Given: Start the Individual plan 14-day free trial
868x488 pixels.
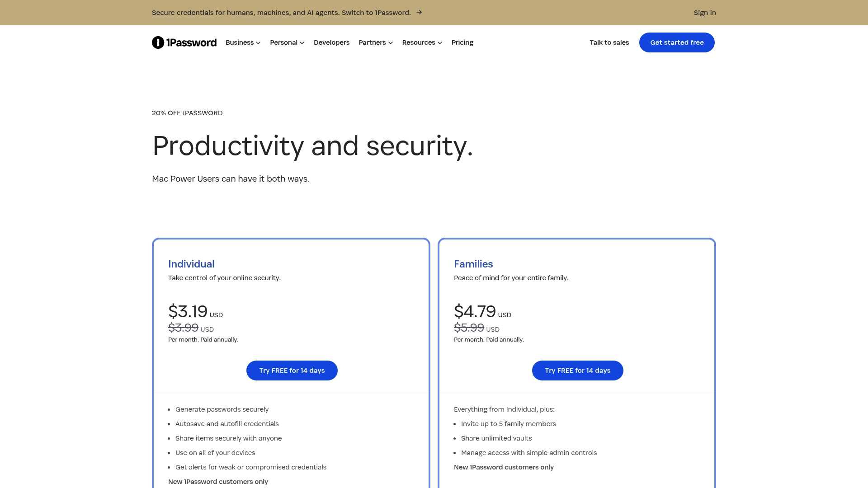Looking at the screenshot, I should click(292, 371).
